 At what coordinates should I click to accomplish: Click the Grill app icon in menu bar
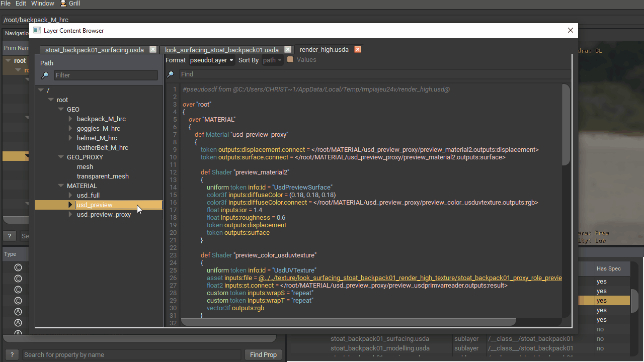[x=63, y=4]
